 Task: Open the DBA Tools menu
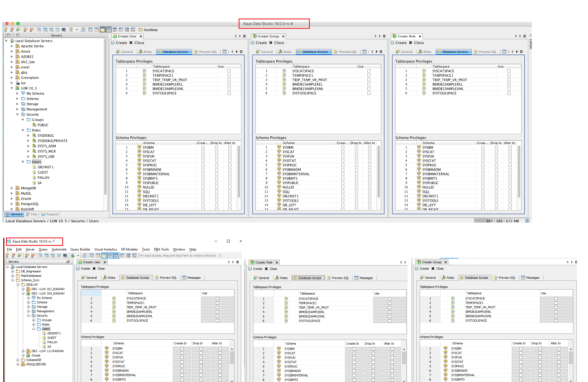pyautogui.click(x=161, y=249)
